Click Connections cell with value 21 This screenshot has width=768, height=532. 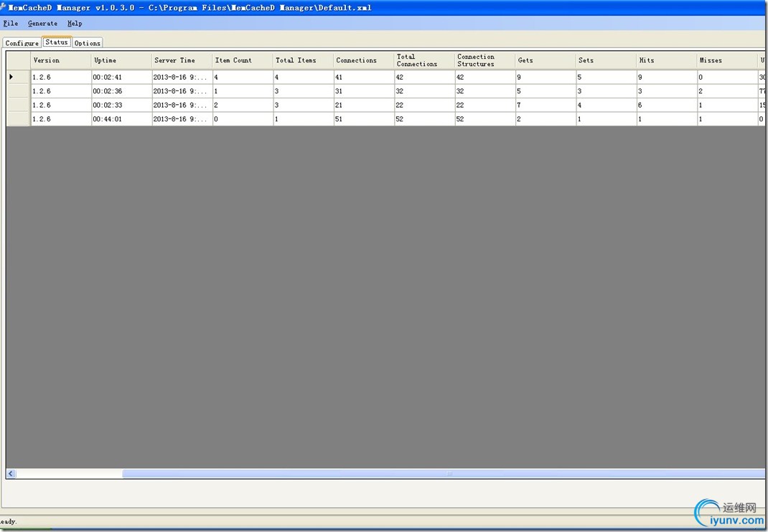pos(364,105)
